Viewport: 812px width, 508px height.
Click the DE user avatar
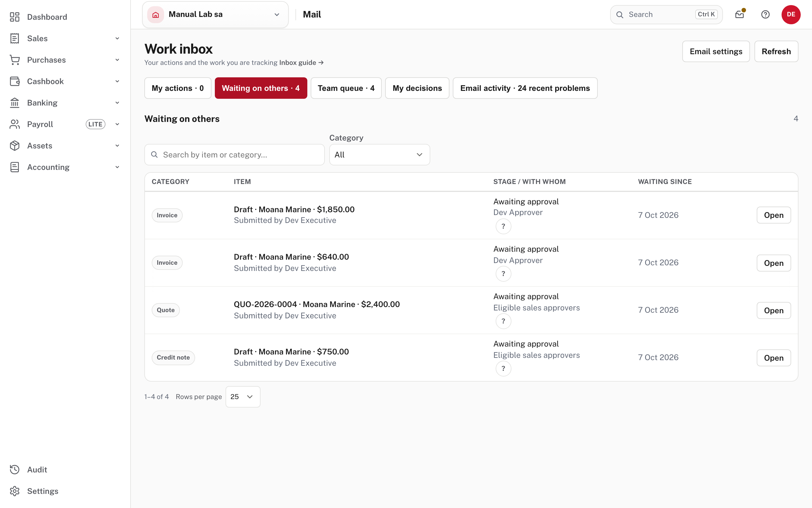point(791,14)
